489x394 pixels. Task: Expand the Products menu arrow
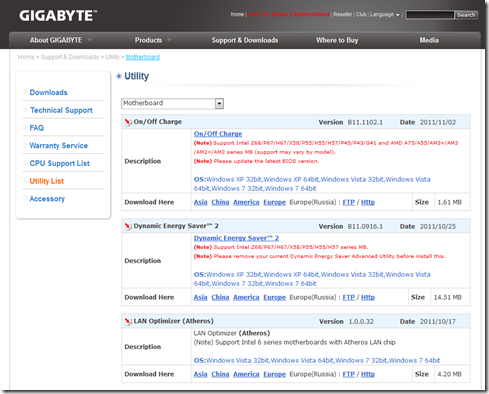click(169, 40)
